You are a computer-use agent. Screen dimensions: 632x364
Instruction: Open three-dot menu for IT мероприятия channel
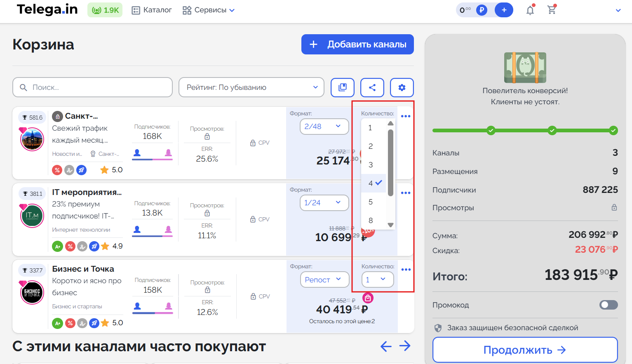[x=406, y=193]
